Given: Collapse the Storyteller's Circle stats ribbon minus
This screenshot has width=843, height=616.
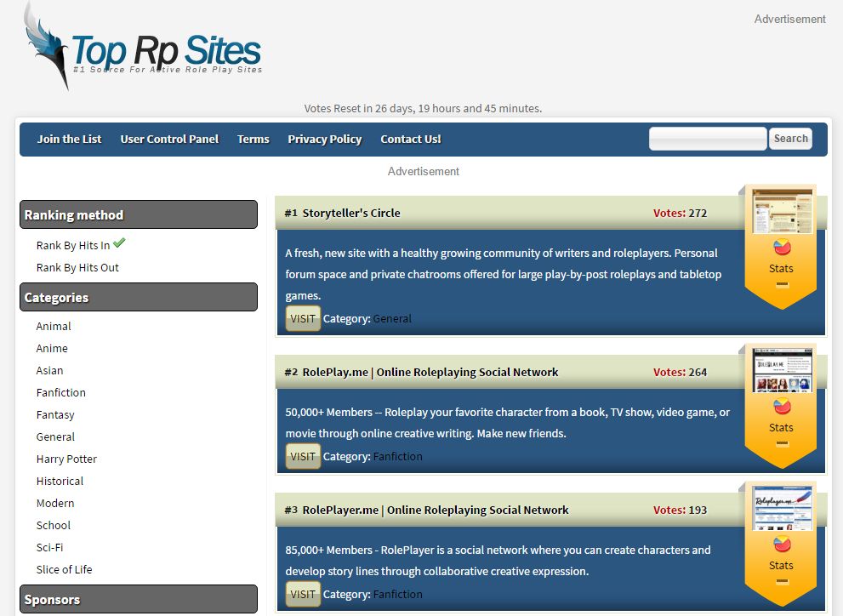Looking at the screenshot, I should tap(783, 284).
